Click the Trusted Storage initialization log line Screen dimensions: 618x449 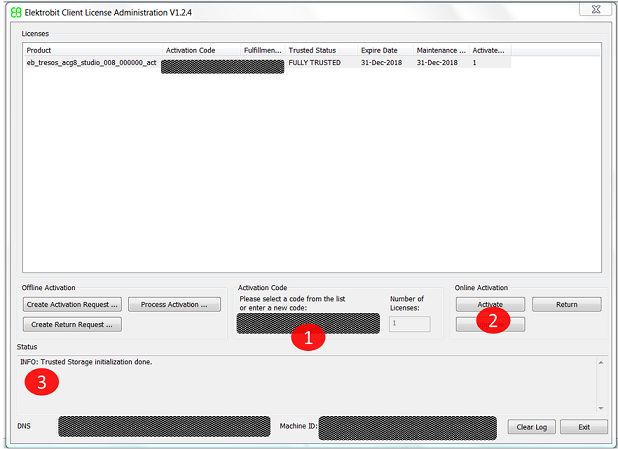click(x=86, y=362)
